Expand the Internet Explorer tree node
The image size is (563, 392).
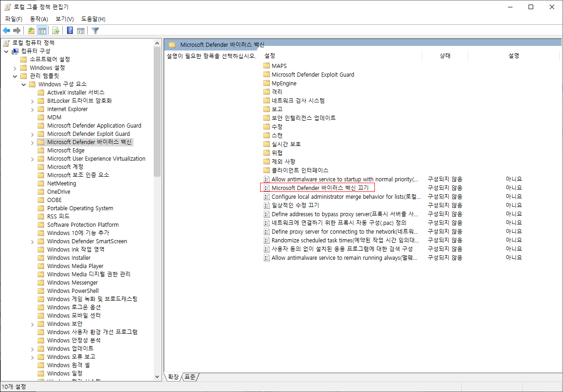coord(32,109)
